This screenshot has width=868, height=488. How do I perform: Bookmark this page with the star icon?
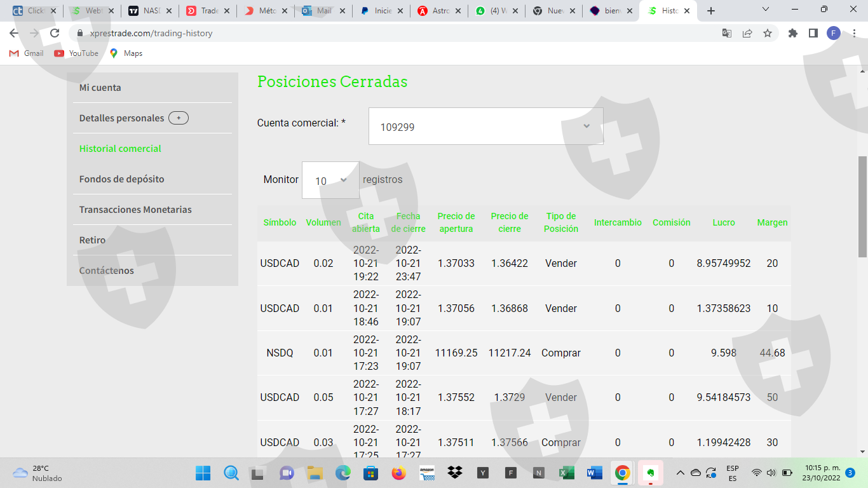point(768,33)
